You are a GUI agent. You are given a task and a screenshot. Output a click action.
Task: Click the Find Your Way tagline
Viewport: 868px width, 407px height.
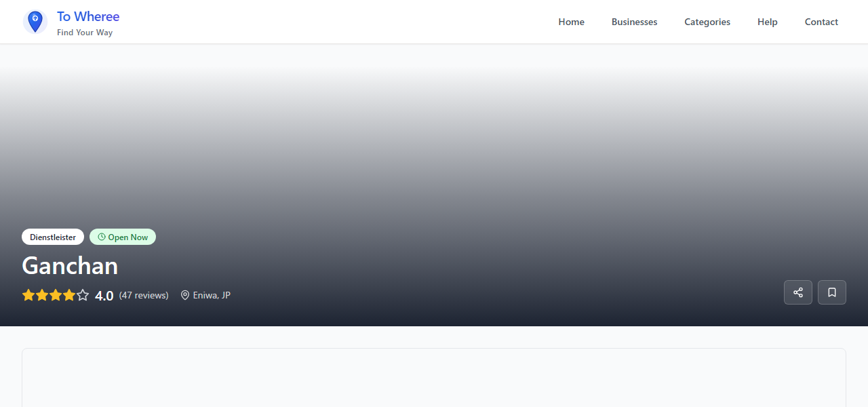85,33
